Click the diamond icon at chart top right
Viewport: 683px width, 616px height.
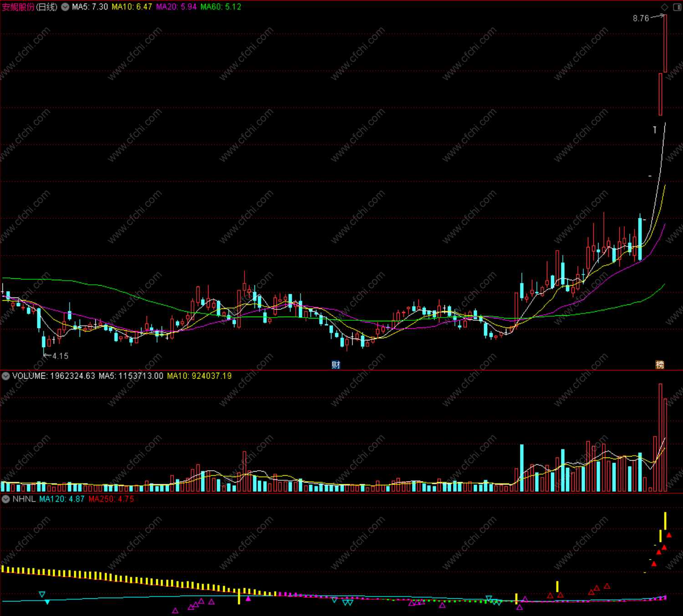click(x=664, y=6)
